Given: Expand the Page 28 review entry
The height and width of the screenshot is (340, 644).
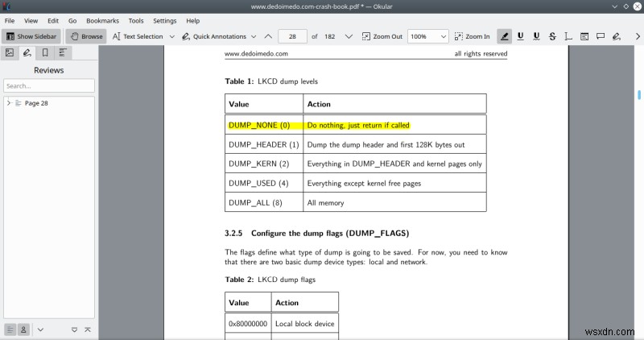Looking at the screenshot, I should pos(8,103).
